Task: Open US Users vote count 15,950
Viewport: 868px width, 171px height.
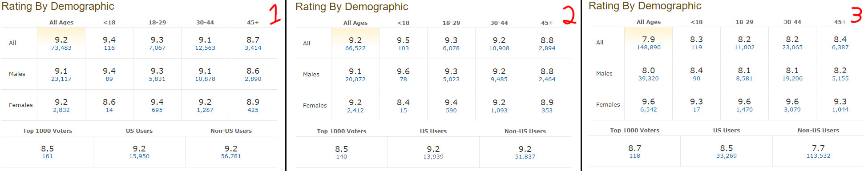Action: click(x=139, y=156)
